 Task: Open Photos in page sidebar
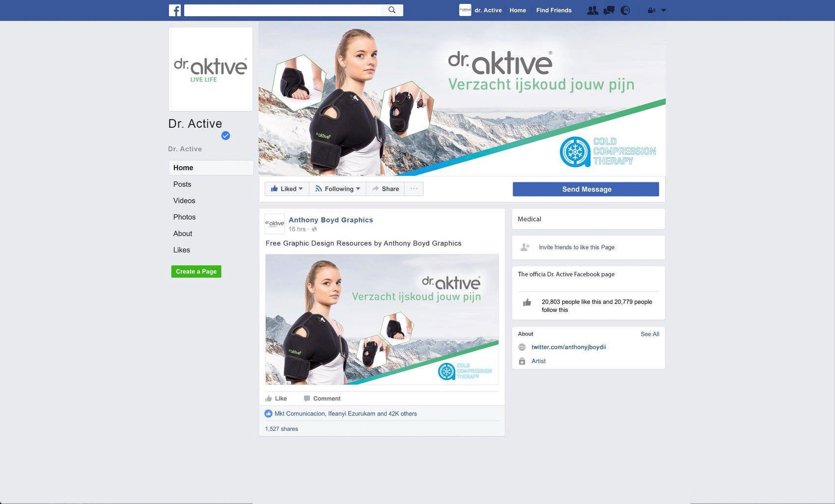pos(184,217)
